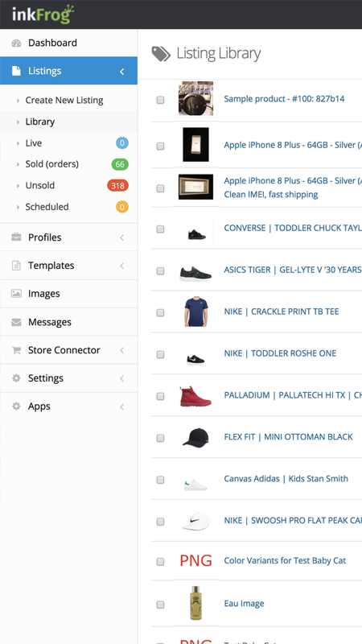Screen dimensions: 362x644
Task: Open Dashboard via its gauge icon
Action: 16,43
